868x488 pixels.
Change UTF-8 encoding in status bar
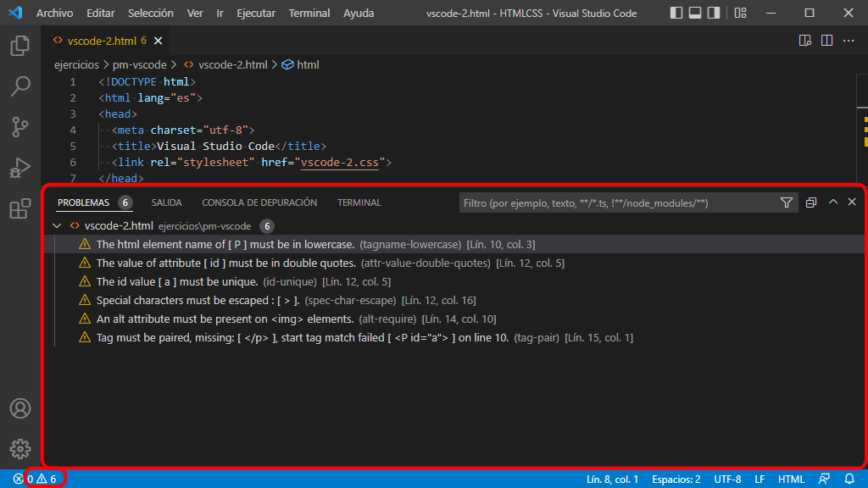(x=727, y=480)
